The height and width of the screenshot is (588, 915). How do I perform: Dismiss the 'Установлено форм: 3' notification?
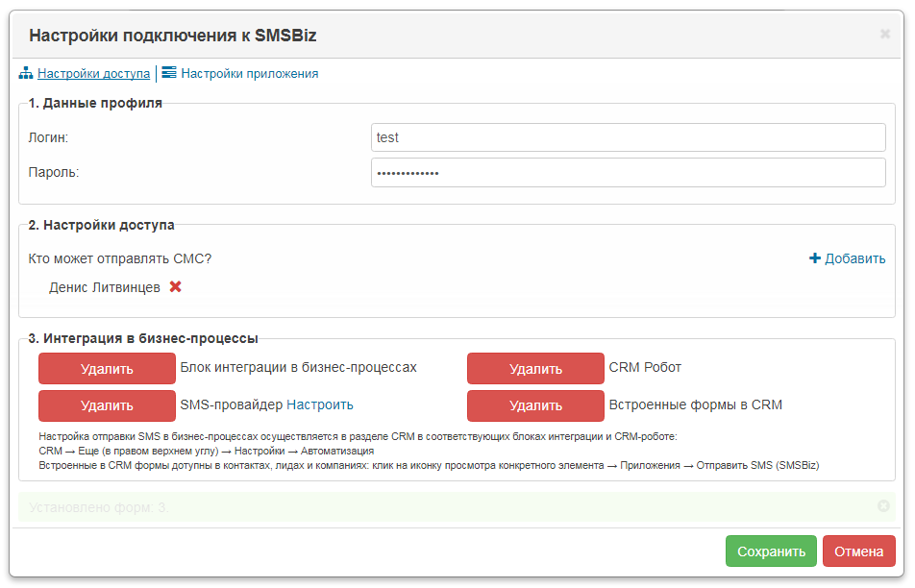(x=883, y=506)
